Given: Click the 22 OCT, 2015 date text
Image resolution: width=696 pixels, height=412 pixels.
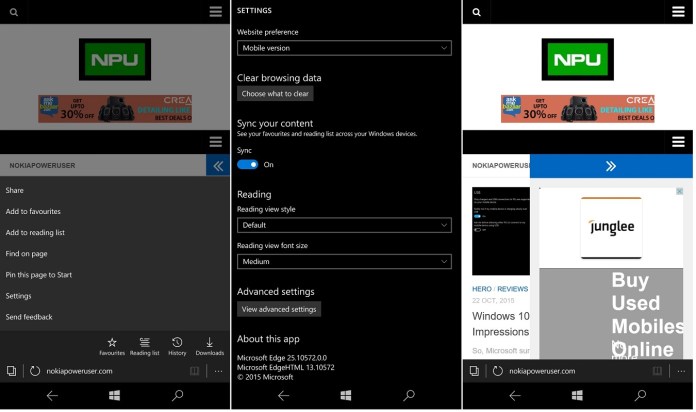Looking at the screenshot, I should (493, 301).
